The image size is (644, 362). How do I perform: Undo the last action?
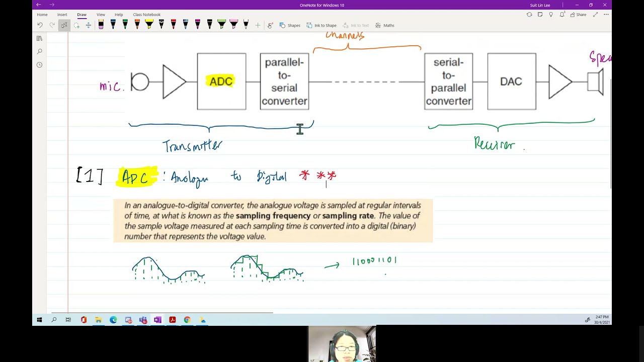[x=40, y=25]
